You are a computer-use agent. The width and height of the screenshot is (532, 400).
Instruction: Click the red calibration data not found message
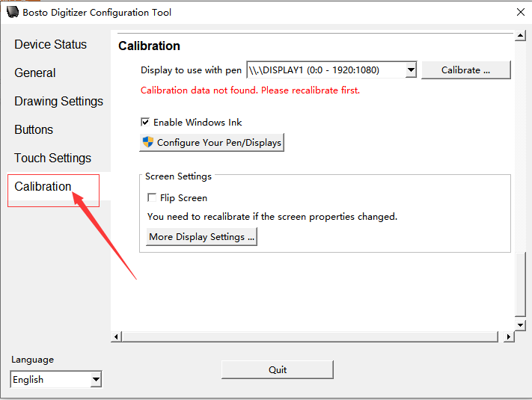tap(250, 90)
